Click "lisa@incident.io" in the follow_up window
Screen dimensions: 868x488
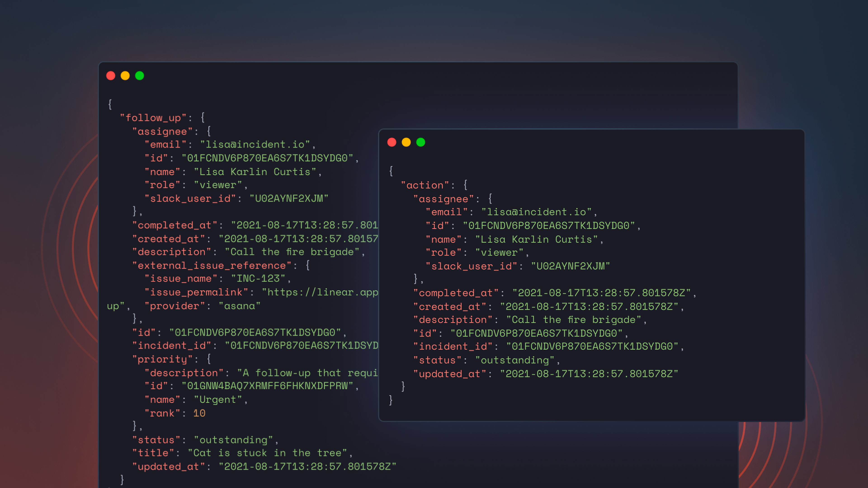(x=255, y=145)
